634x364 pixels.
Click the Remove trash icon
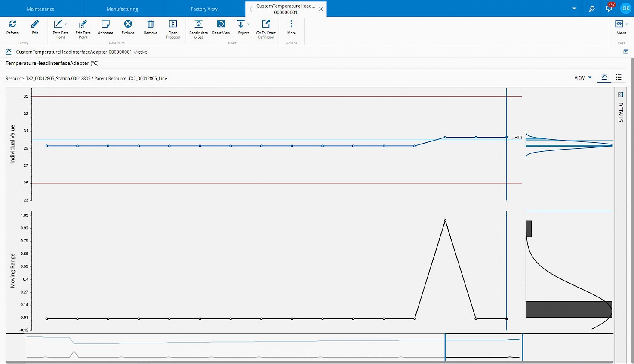click(x=151, y=24)
